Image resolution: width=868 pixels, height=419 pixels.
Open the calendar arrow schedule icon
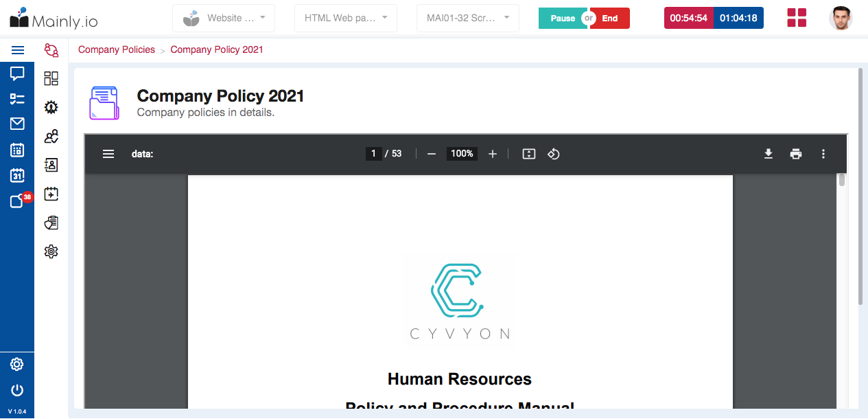pos(51,194)
